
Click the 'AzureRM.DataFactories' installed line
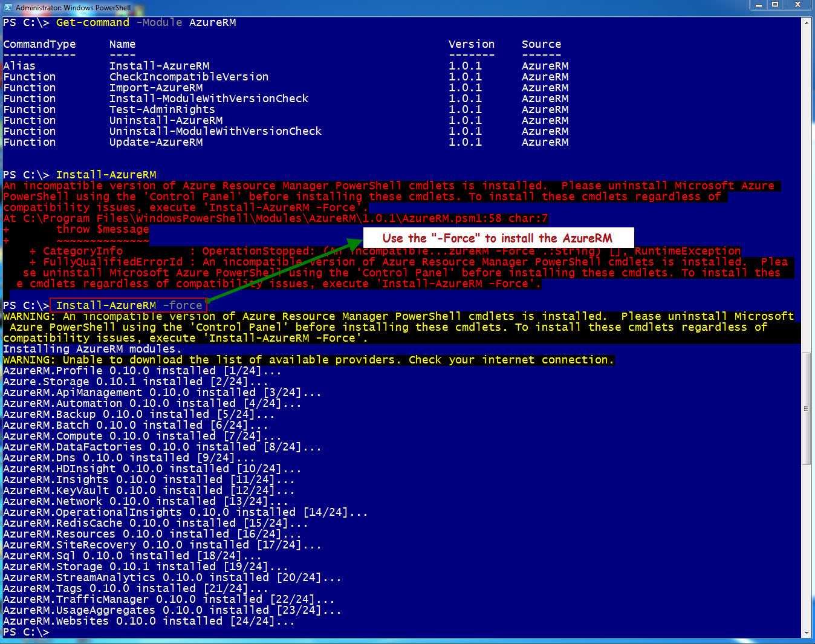point(162,447)
